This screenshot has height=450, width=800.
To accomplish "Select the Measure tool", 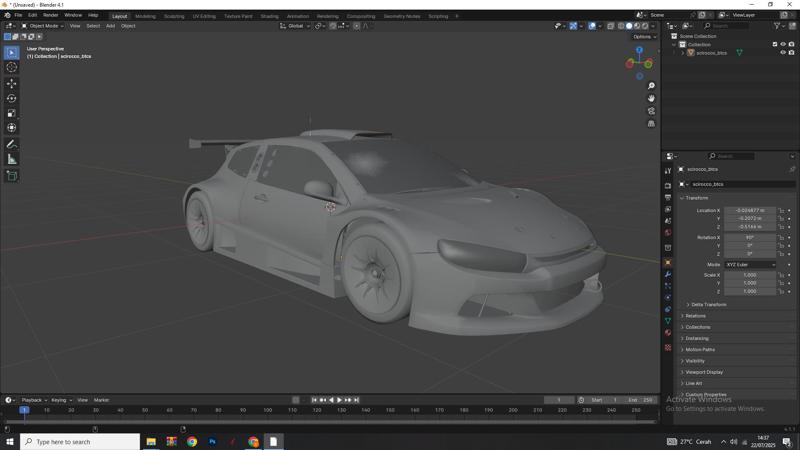I will 12,159.
